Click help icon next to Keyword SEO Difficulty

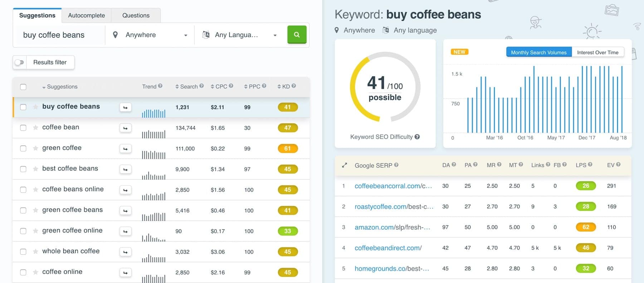tap(417, 137)
